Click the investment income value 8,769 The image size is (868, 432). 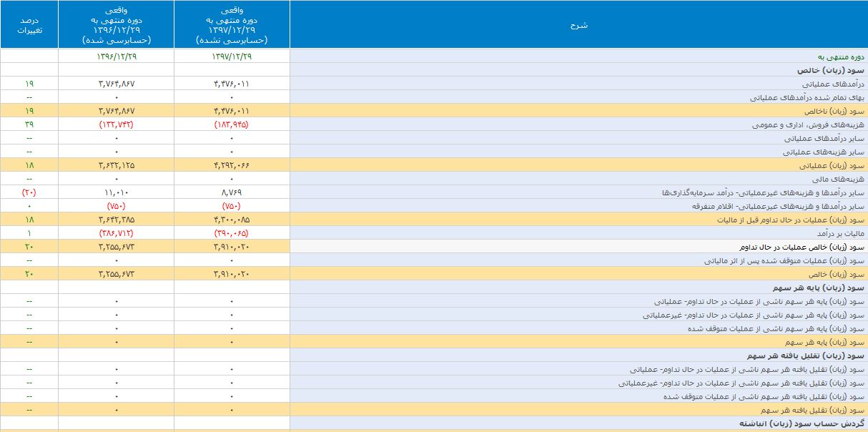(232, 193)
